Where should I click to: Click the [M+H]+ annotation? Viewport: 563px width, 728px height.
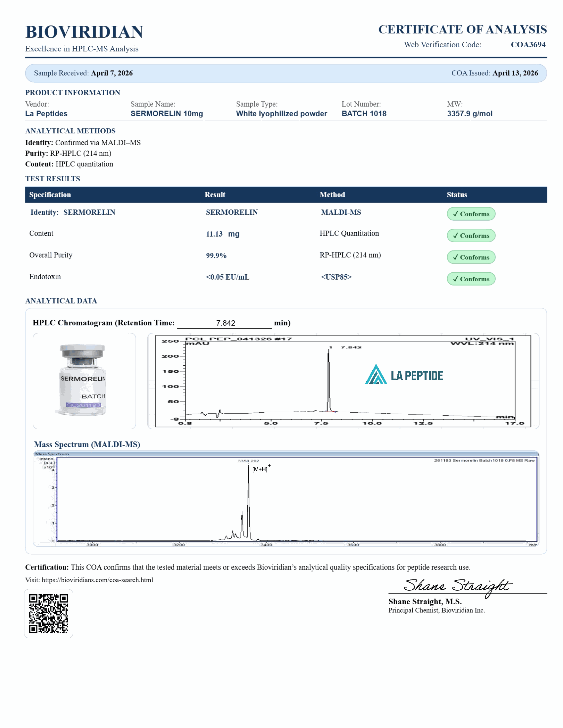tap(261, 468)
